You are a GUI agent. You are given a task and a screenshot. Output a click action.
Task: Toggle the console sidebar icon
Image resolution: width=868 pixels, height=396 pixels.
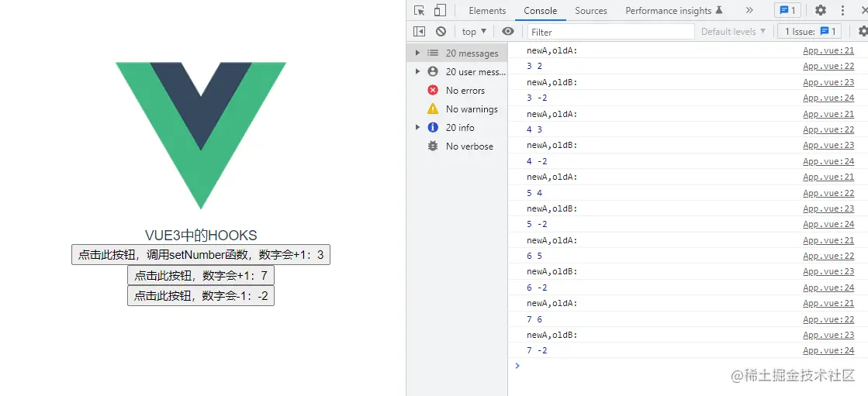(420, 32)
